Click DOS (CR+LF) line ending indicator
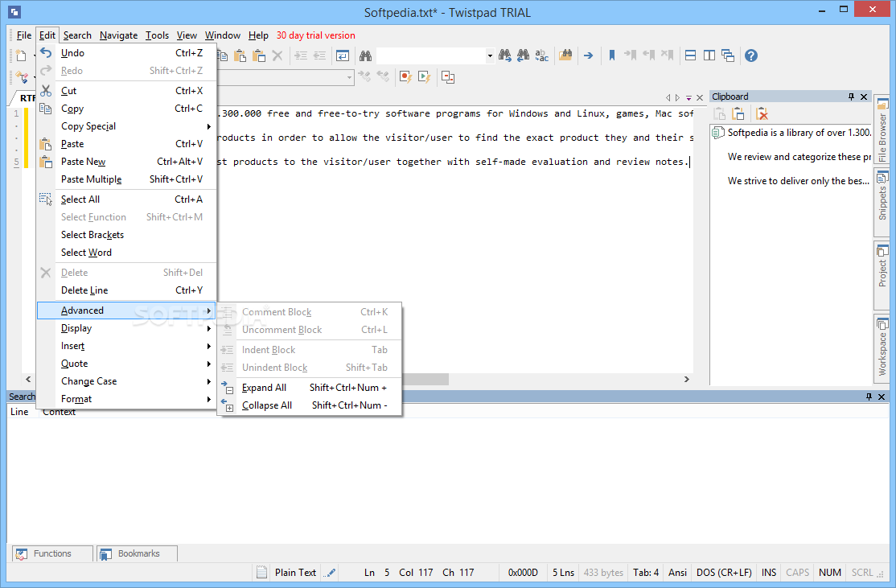 724,573
